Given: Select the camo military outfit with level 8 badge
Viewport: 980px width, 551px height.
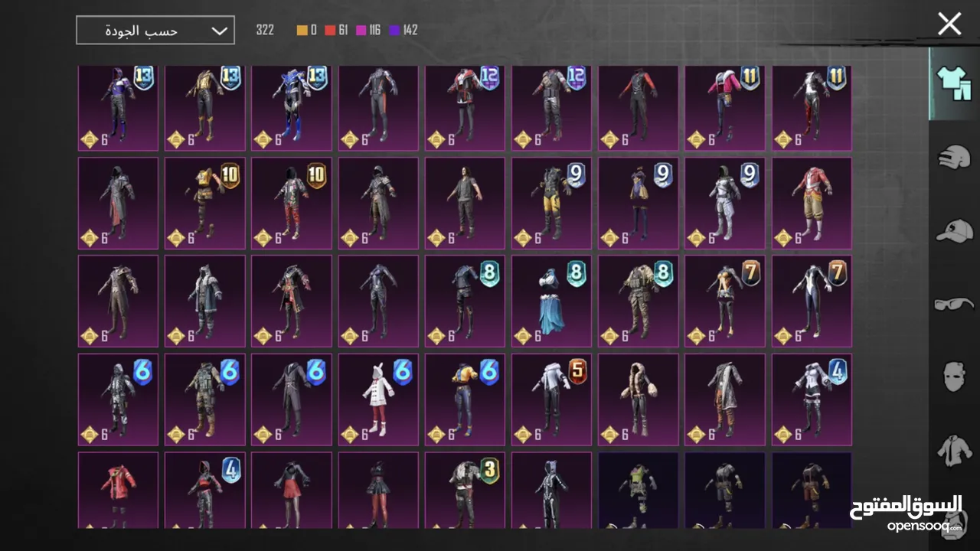Looking at the screenshot, I should tap(638, 301).
